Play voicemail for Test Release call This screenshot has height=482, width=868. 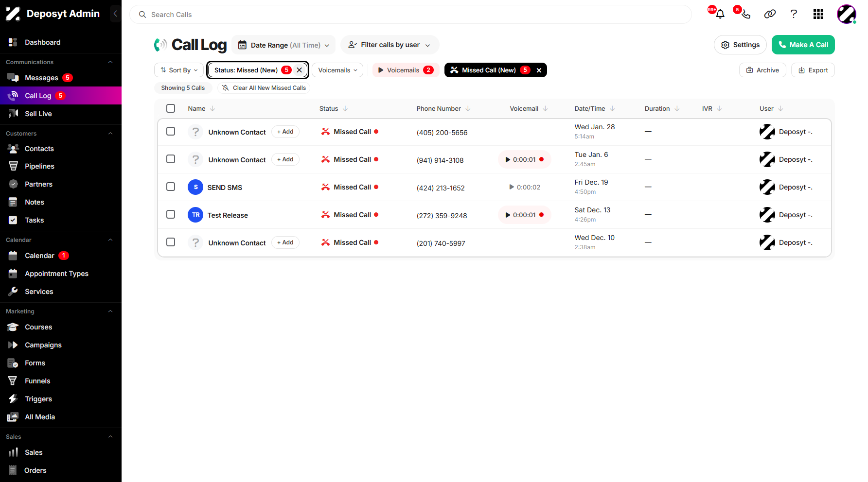click(x=524, y=215)
